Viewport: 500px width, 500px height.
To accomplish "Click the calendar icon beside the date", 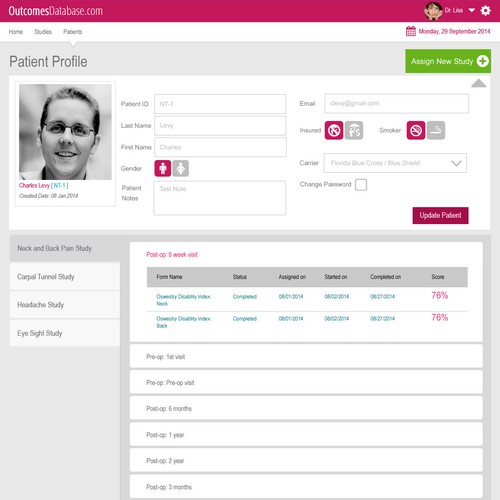I will pyautogui.click(x=411, y=31).
